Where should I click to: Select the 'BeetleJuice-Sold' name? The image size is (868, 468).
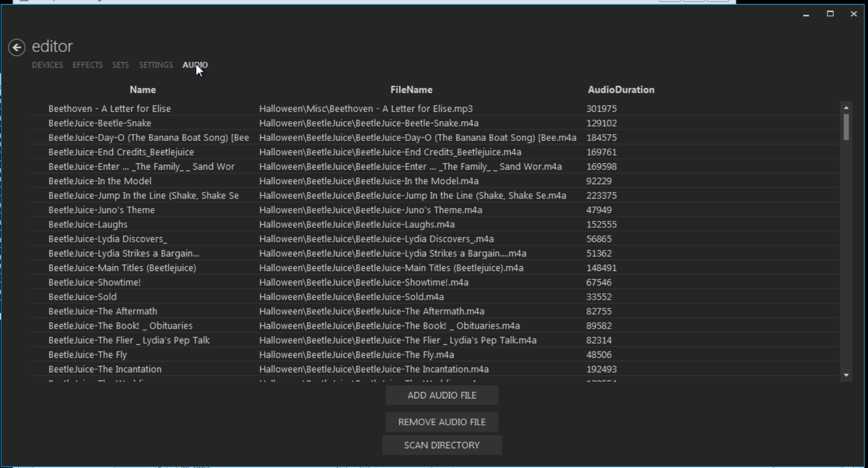[83, 297]
